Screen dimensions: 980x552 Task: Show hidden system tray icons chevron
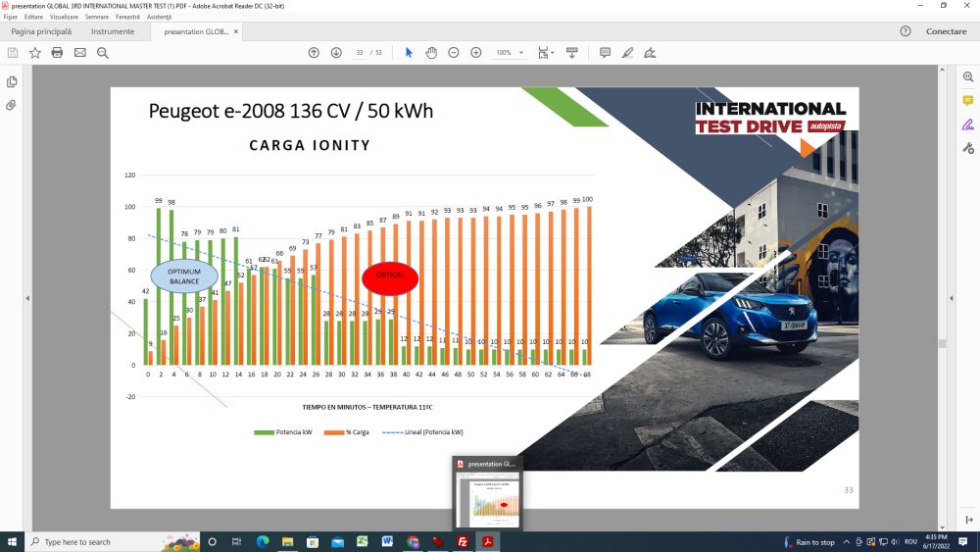847,541
